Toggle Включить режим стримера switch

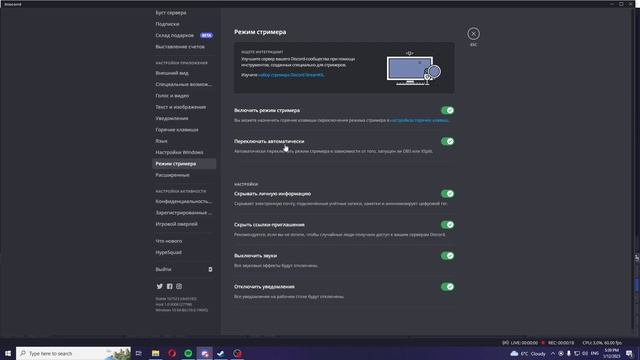pyautogui.click(x=447, y=110)
